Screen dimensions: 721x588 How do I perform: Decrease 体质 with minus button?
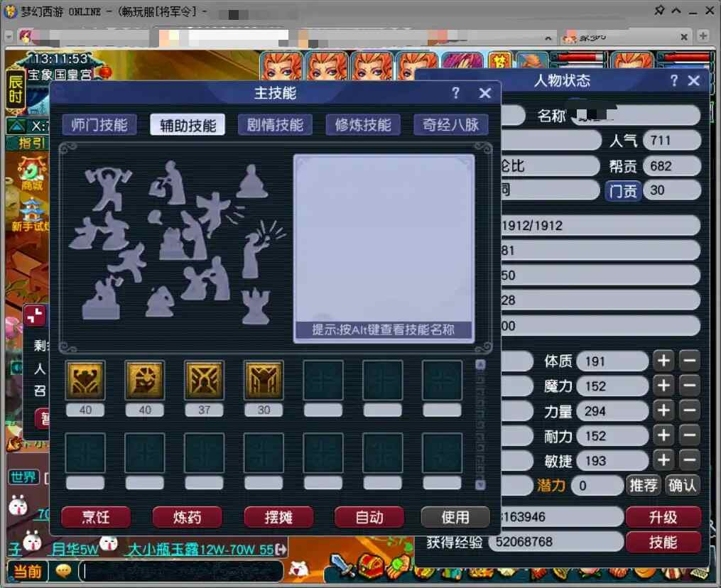pyautogui.click(x=690, y=361)
